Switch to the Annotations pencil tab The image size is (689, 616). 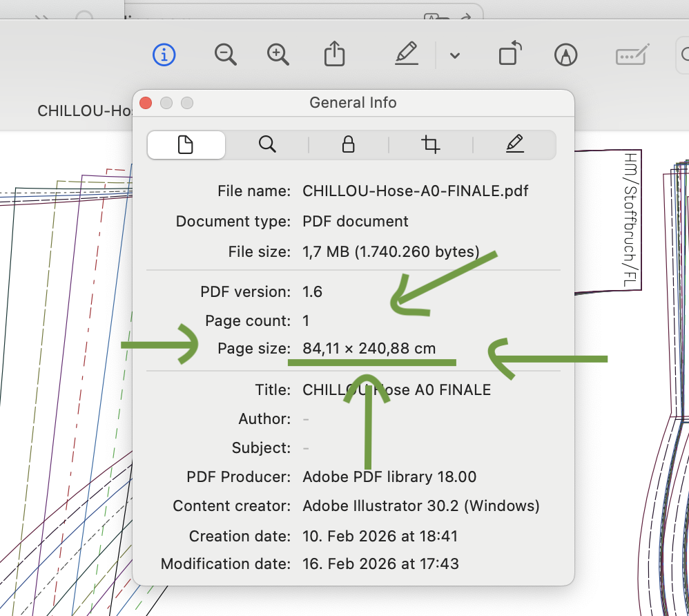(514, 144)
